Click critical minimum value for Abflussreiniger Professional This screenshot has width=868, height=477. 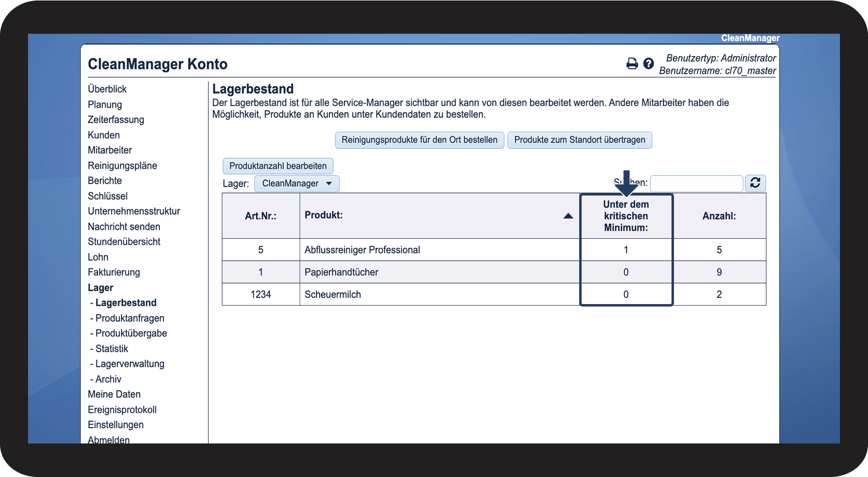626,250
